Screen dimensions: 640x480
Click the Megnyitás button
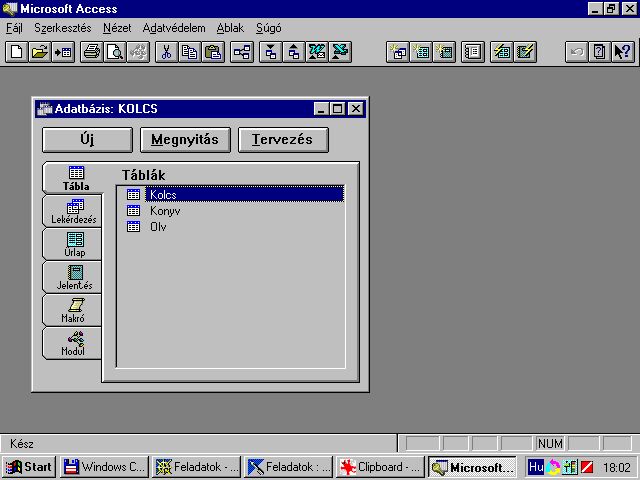(x=185, y=140)
